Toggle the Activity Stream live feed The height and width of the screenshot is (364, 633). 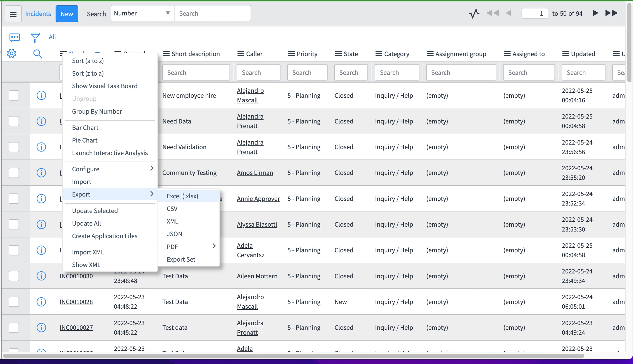(x=474, y=13)
